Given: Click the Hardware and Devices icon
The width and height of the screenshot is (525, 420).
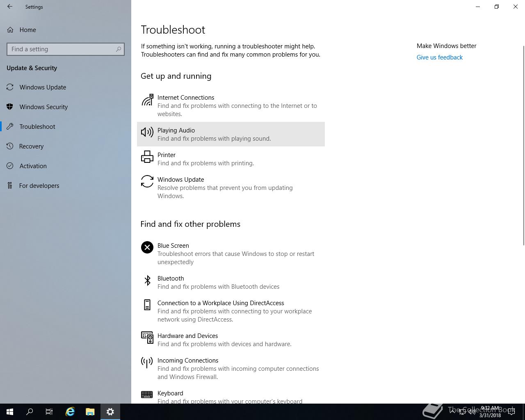Looking at the screenshot, I should [x=147, y=338].
